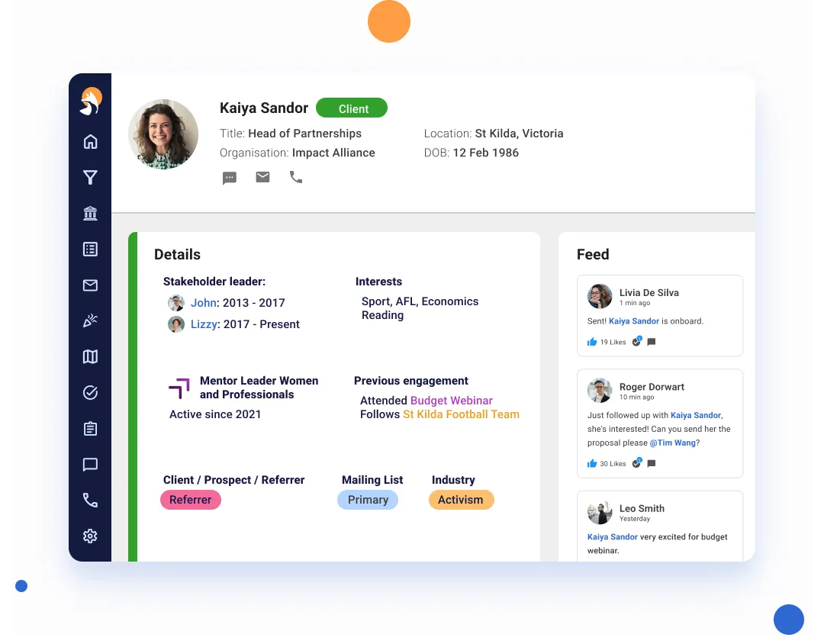This screenshot has height=644, width=824.
Task: Send an SMS using the chat icon
Action: 229,177
